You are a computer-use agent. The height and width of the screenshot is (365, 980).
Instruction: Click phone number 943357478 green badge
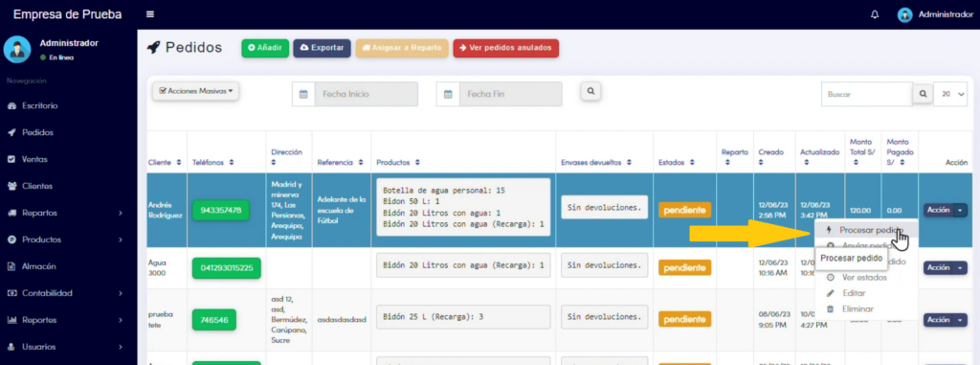[221, 211]
